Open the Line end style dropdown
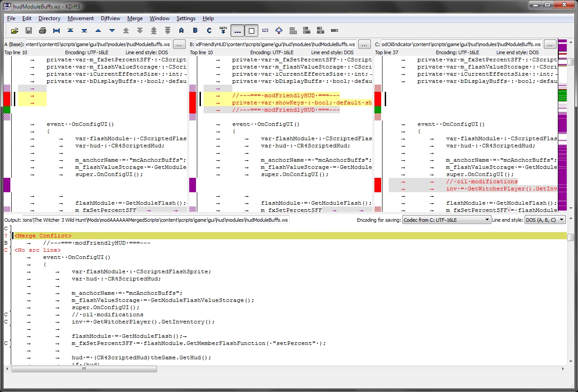 (x=545, y=220)
